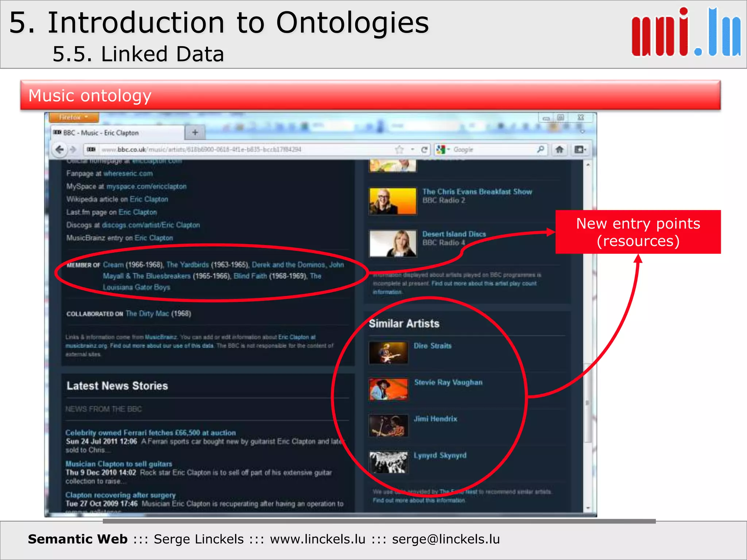Open the discogs.com/artist/Eric Clapton link
Image resolution: width=747 pixels, height=560 pixels.
(x=151, y=225)
